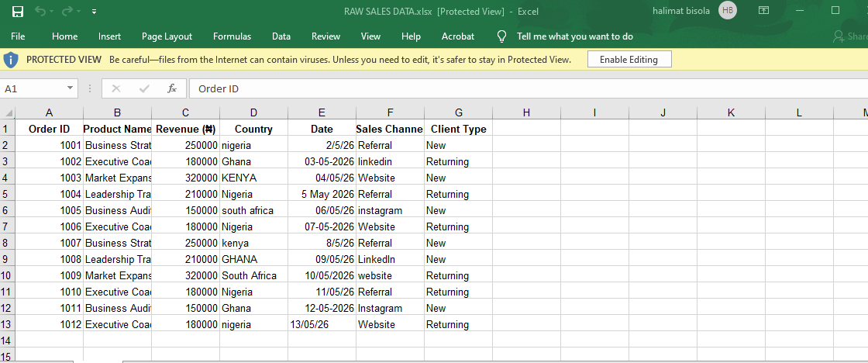
Task: Open Ribbon Display Options icon
Action: click(763, 11)
